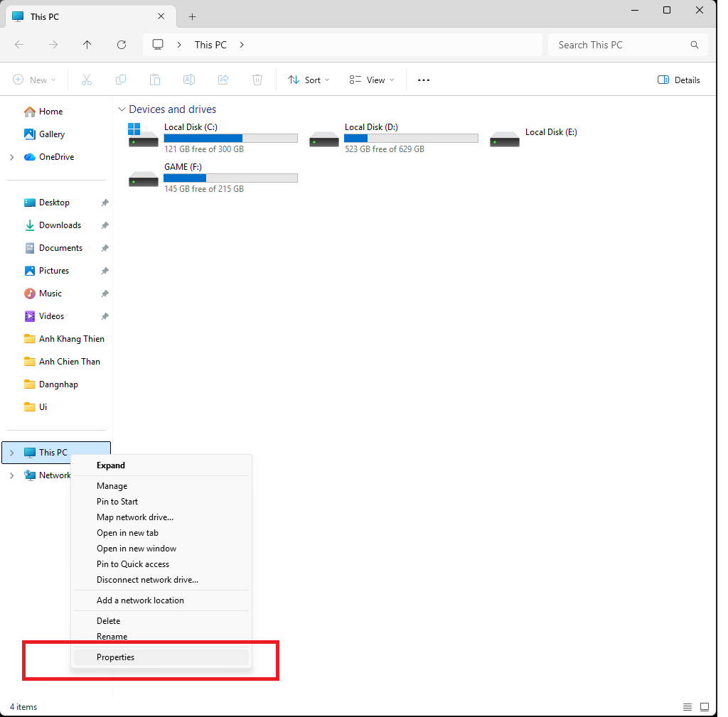Collapse the Devices and drives group
The height and width of the screenshot is (717, 728).
click(122, 109)
